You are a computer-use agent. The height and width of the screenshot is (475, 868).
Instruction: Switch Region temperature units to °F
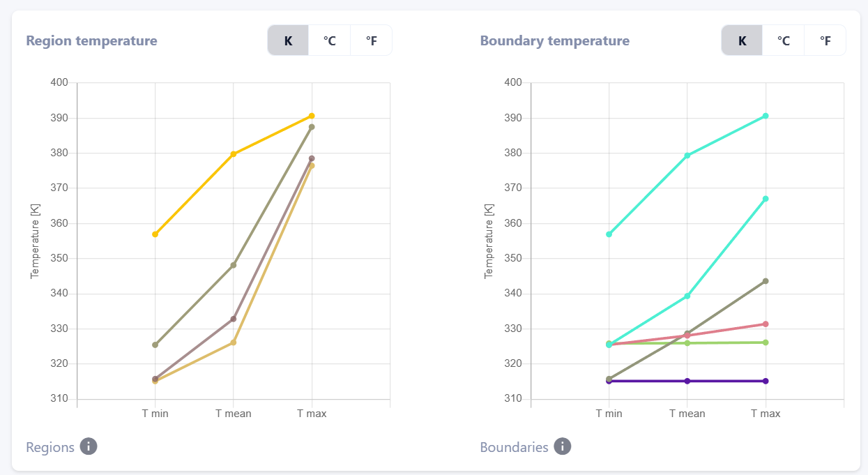371,40
